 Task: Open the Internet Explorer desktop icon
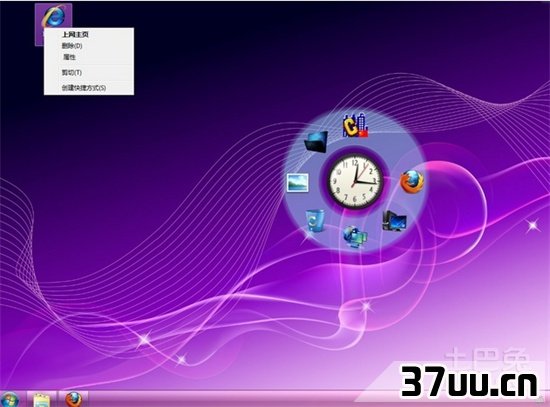[x=54, y=16]
